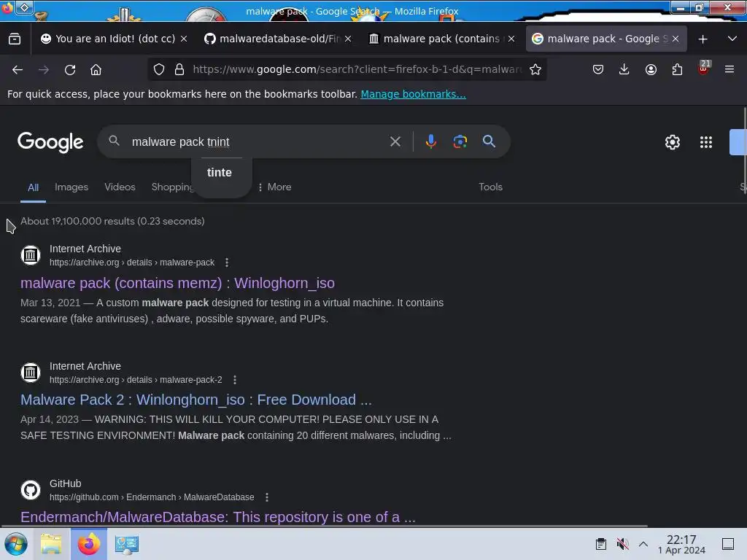Open more options for GitHub MalwareDatabase result
This screenshot has width=747, height=560.
point(267,497)
